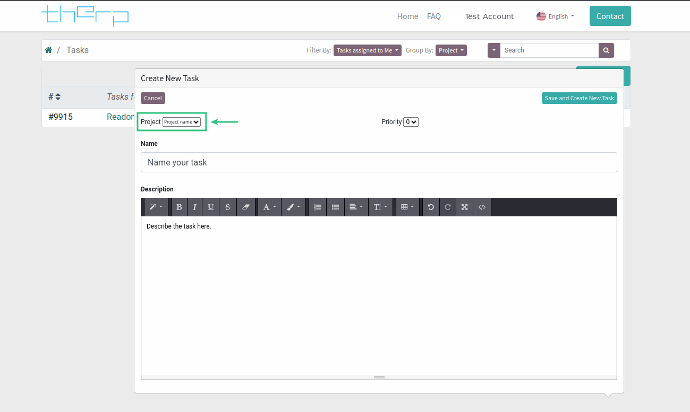Click the redo icon in the editor toolbar
This screenshot has width=690, height=412.
pyautogui.click(x=448, y=207)
